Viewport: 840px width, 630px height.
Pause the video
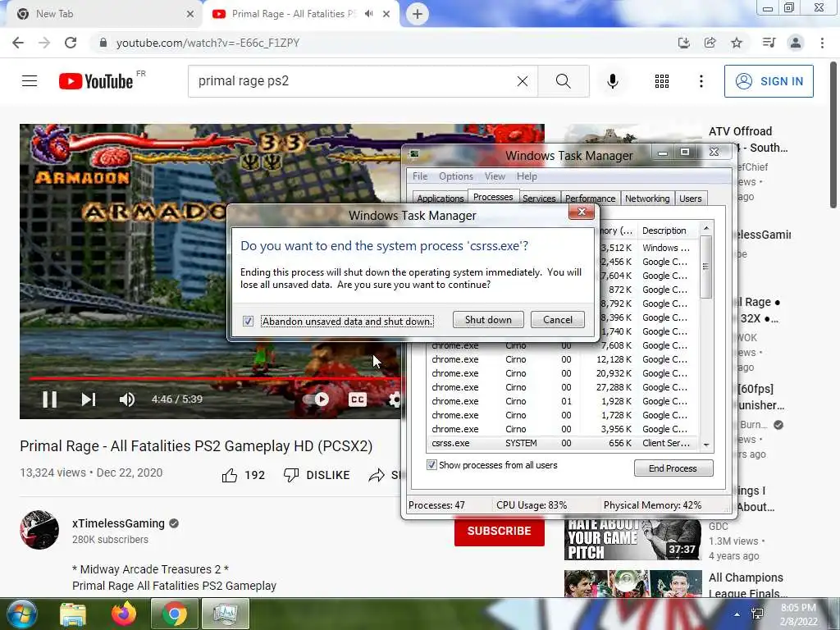coord(49,399)
